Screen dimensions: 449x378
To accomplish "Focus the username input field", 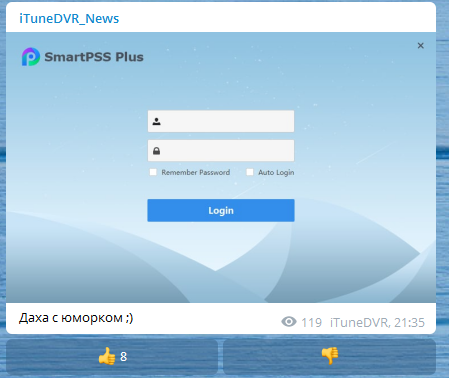I will tap(221, 121).
